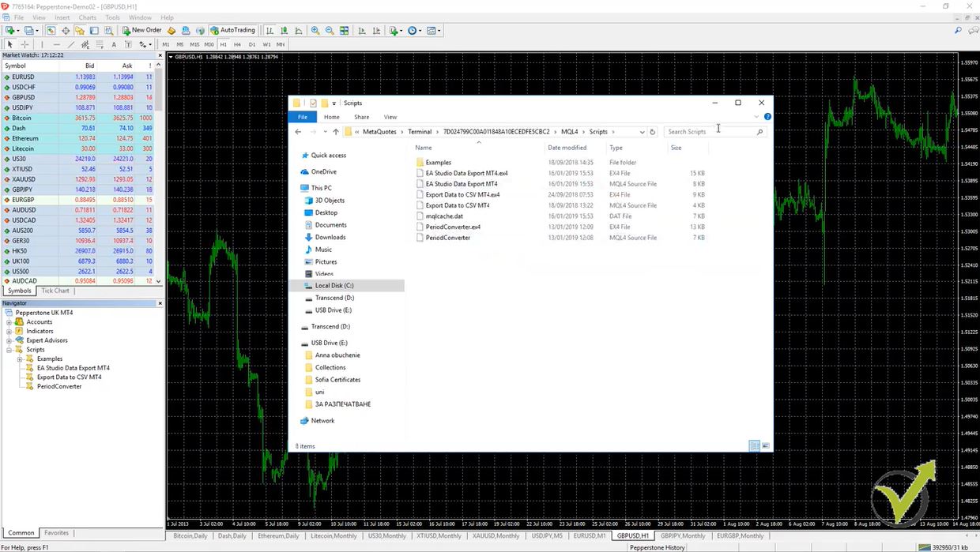This screenshot has width=980, height=552.
Task: Expand the Indicators node in Navigator
Action: point(9,331)
